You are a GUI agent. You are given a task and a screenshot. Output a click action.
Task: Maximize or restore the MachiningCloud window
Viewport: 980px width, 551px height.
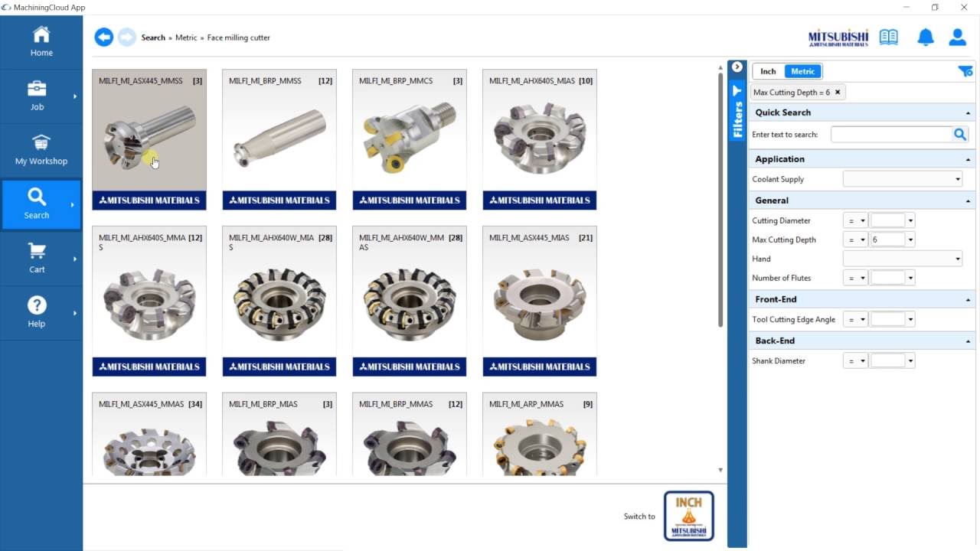(x=935, y=8)
